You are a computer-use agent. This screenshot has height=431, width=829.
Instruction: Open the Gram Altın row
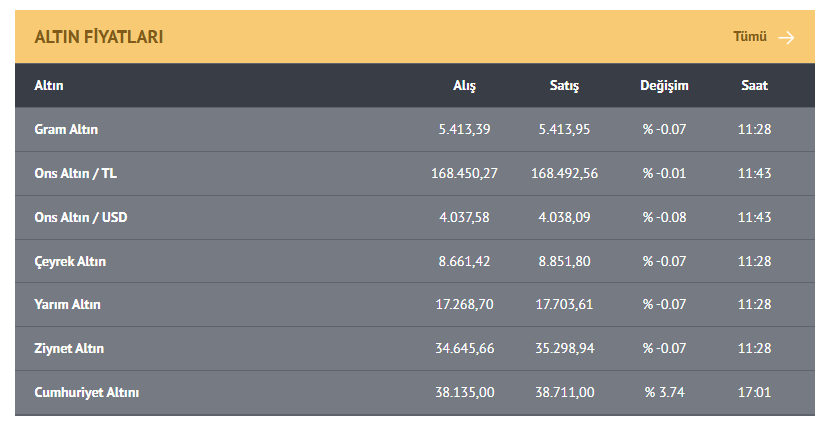point(66,130)
